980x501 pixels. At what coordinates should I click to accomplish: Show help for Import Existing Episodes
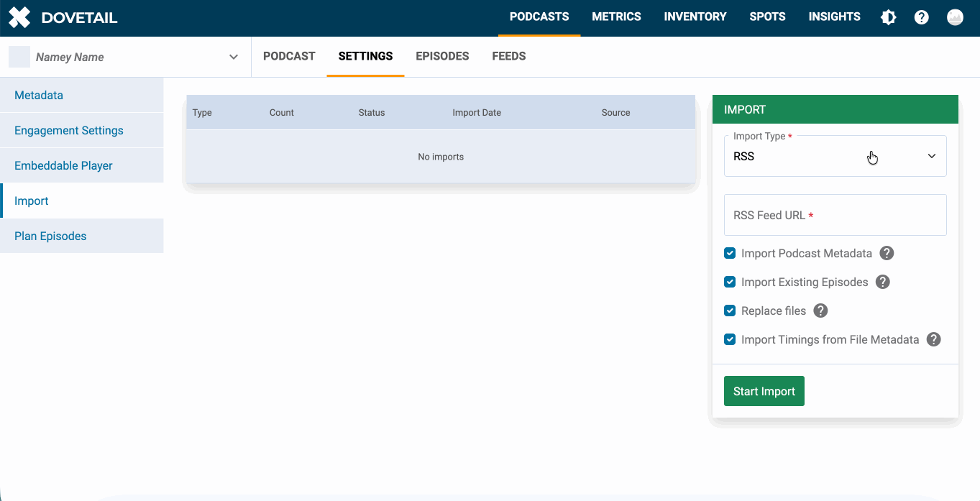pos(883,282)
